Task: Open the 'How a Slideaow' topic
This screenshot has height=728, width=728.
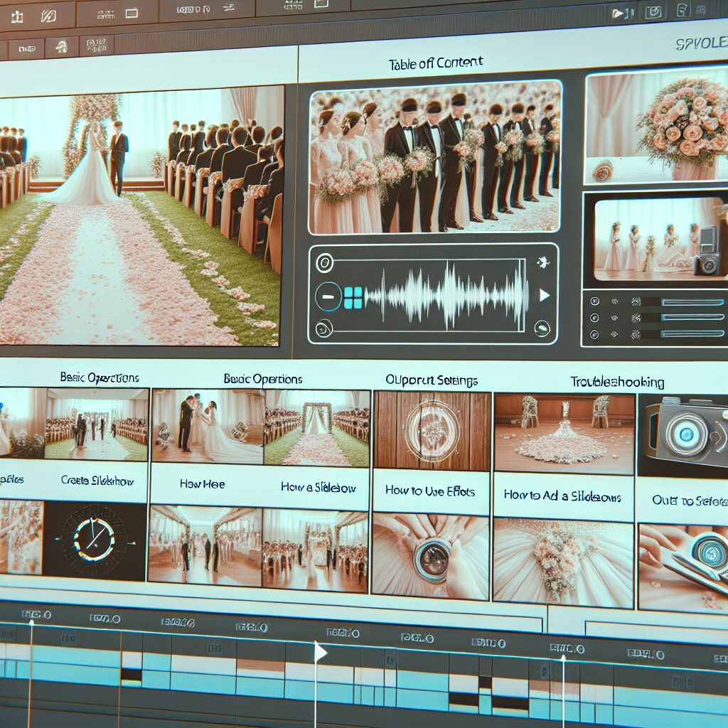Action: tap(318, 488)
